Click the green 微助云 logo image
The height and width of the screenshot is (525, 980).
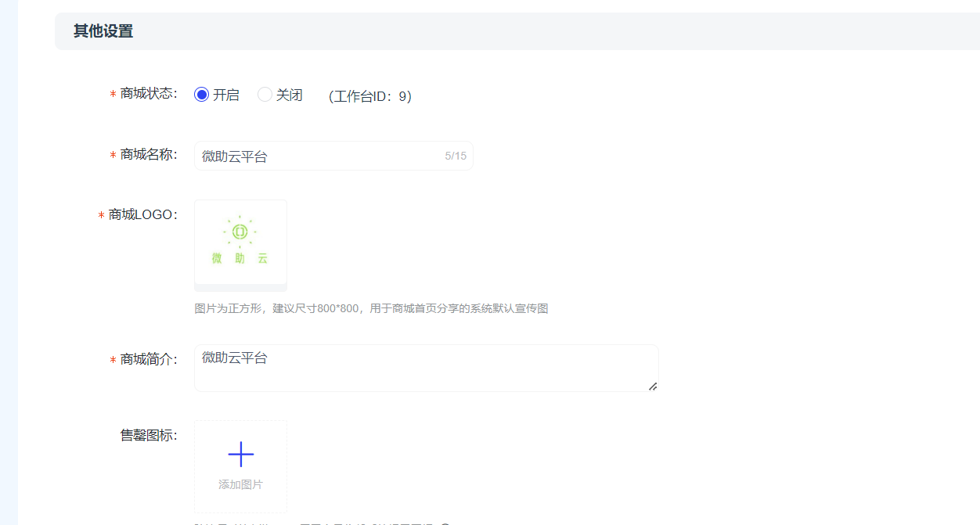pyautogui.click(x=240, y=241)
